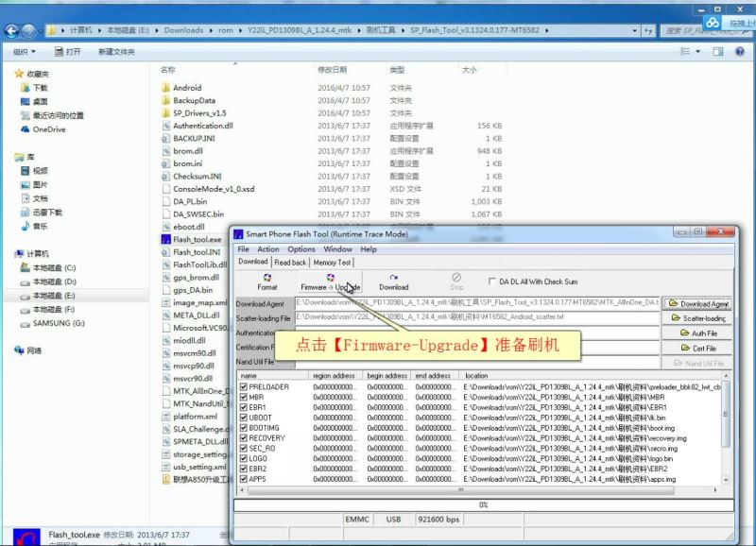Uncheck the EBR1 partition checkbox
This screenshot has height=546, width=756.
pos(244,407)
